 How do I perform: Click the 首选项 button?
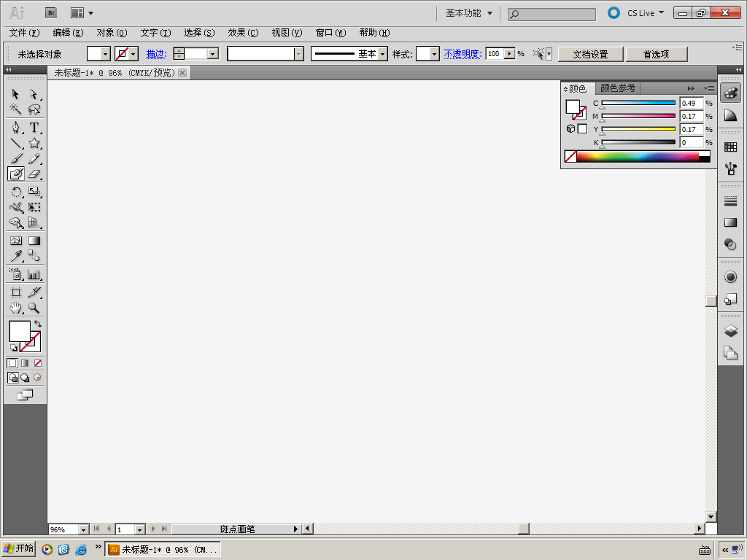point(656,54)
